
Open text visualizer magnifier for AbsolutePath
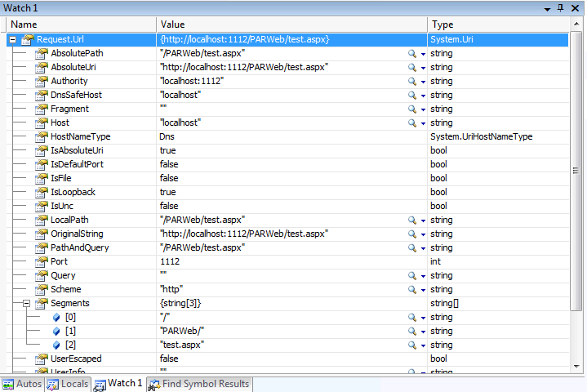pos(412,54)
